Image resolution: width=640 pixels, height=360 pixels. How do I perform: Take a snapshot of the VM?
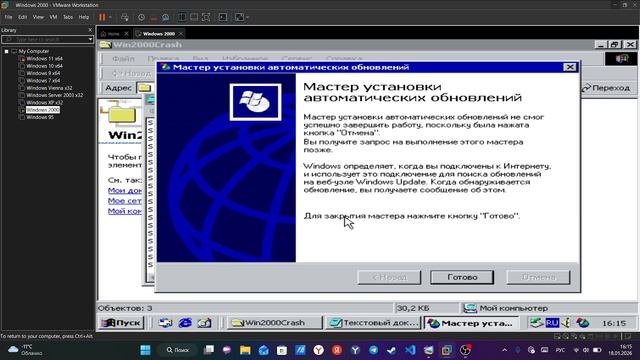point(141,17)
